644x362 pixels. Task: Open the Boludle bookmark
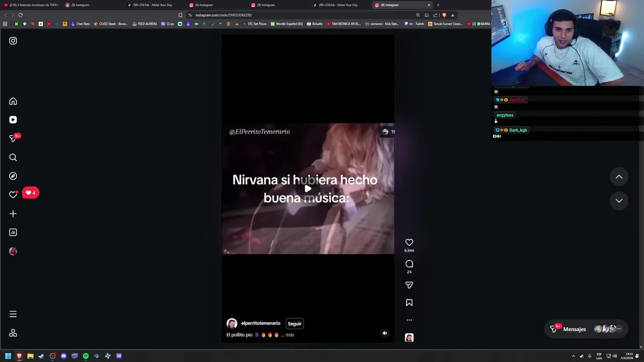[x=315, y=24]
